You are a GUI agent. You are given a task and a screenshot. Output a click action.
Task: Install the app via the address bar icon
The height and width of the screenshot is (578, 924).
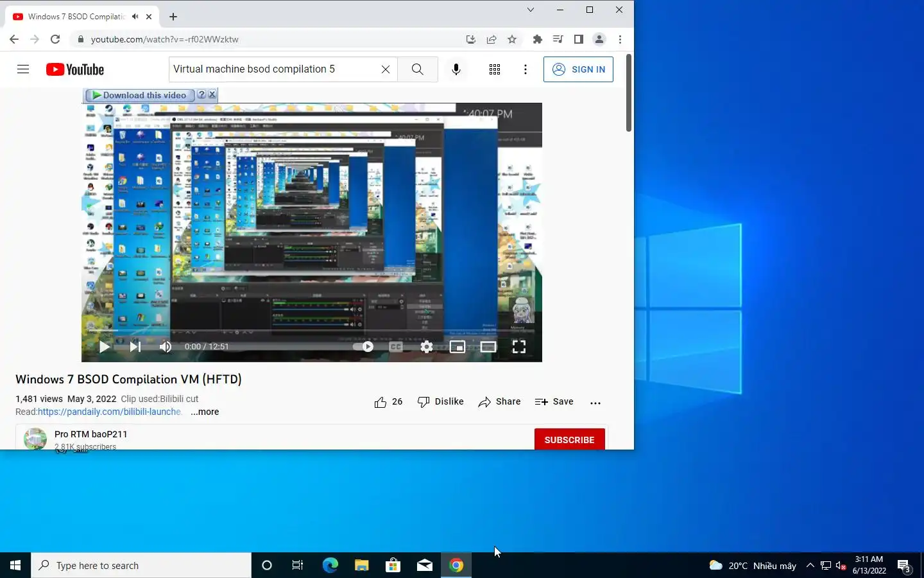click(471, 39)
